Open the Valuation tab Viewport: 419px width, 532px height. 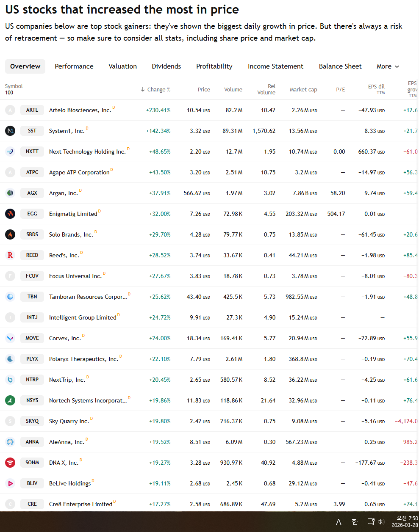(123, 66)
